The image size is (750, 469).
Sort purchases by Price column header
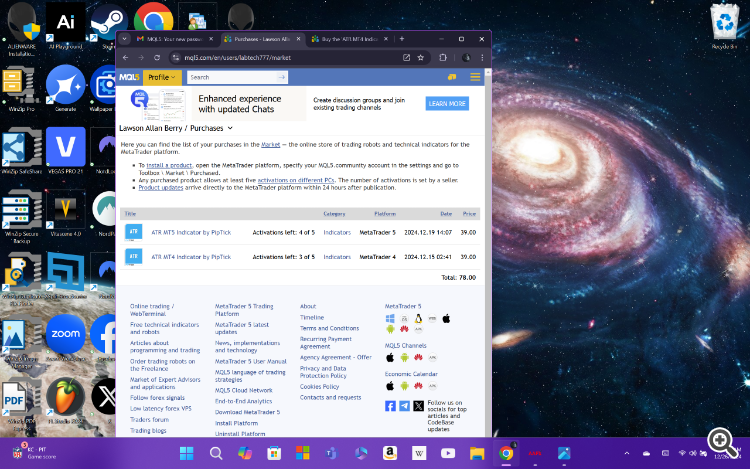tap(469, 214)
